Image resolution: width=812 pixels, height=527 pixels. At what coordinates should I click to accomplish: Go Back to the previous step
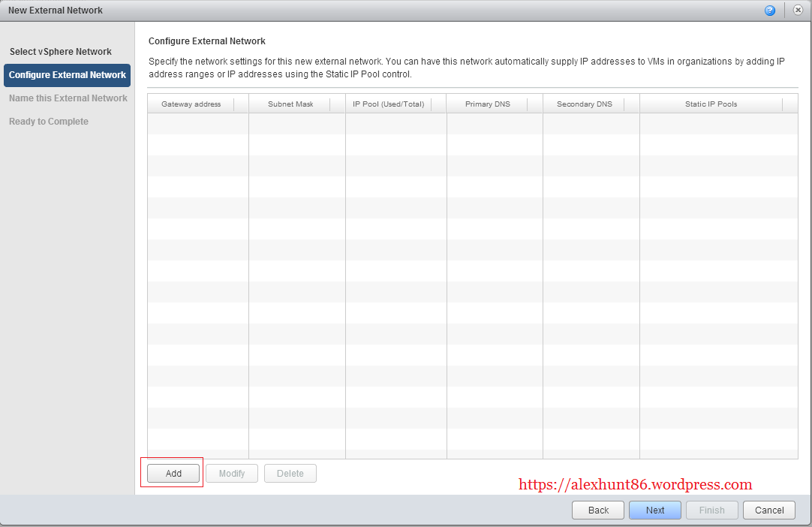pyautogui.click(x=598, y=510)
